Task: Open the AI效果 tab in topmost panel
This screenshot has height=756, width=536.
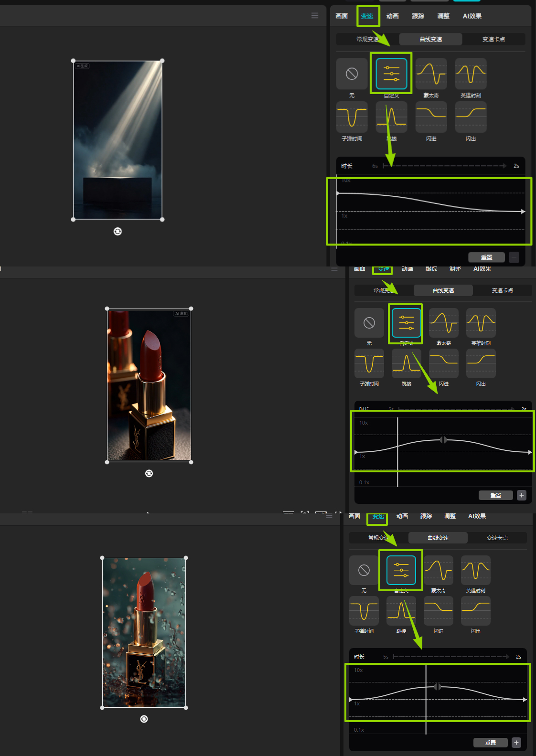Action: pyautogui.click(x=472, y=16)
